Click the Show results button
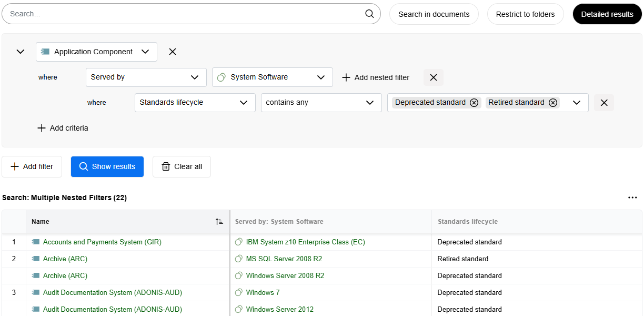Viewport: 644px width, 316px height. coord(107,166)
